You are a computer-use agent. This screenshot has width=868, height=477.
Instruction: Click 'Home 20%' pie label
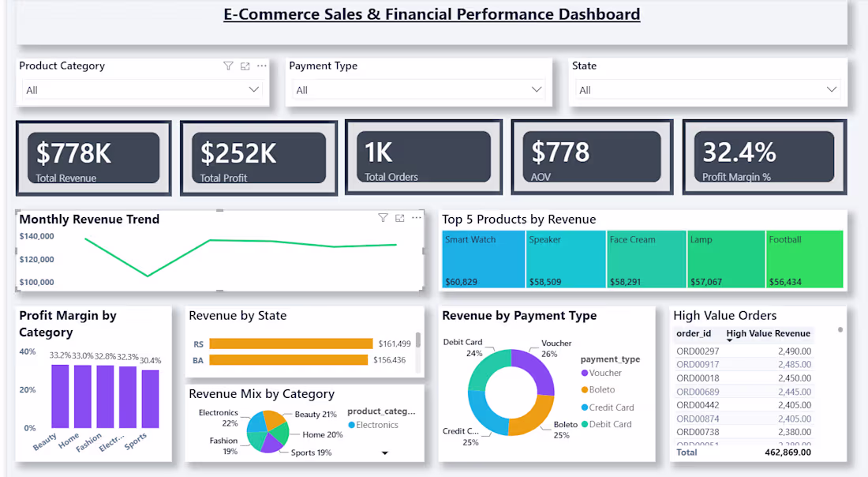[322, 435]
